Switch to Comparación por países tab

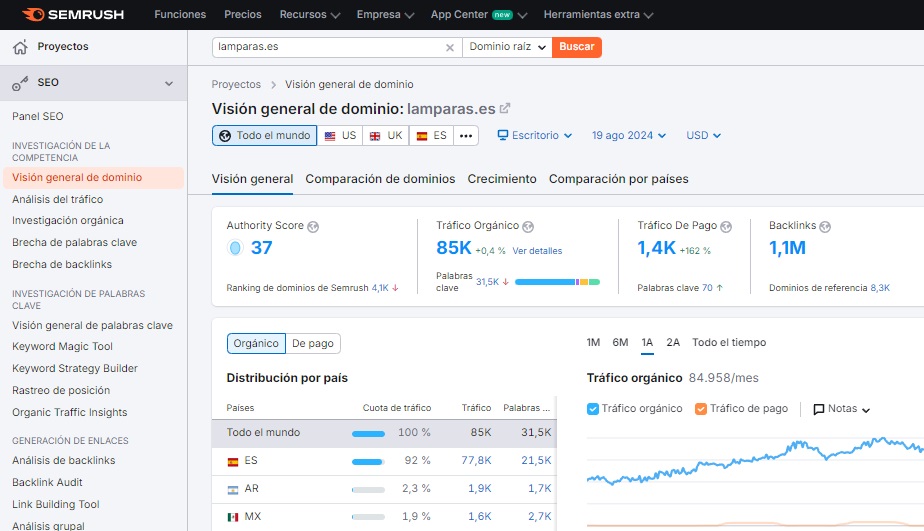tap(619, 179)
